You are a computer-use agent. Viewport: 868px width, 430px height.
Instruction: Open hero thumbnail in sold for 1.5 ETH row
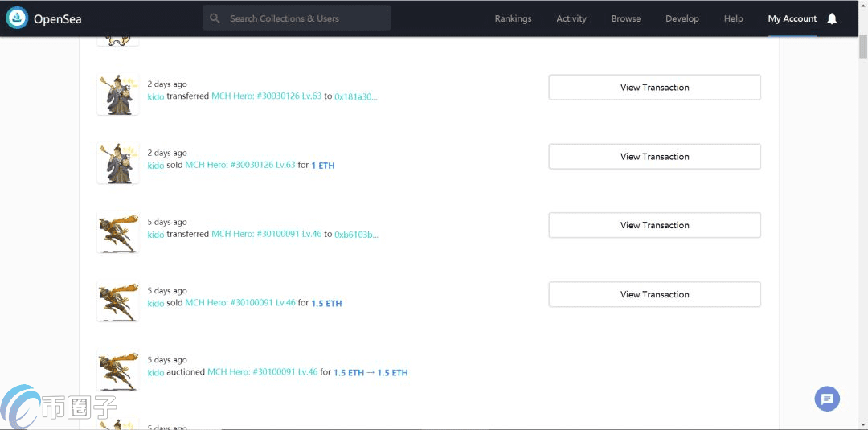(118, 301)
